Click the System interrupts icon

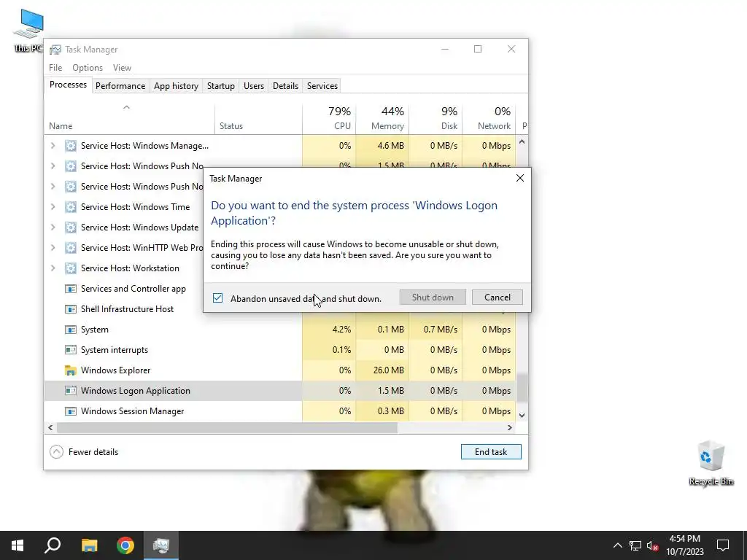click(x=71, y=350)
